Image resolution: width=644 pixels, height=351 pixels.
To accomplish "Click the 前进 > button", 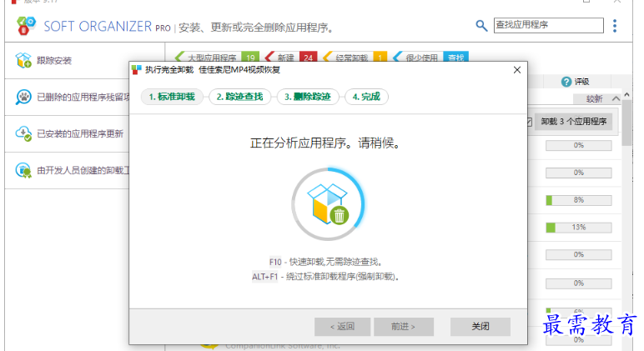I will point(403,327).
